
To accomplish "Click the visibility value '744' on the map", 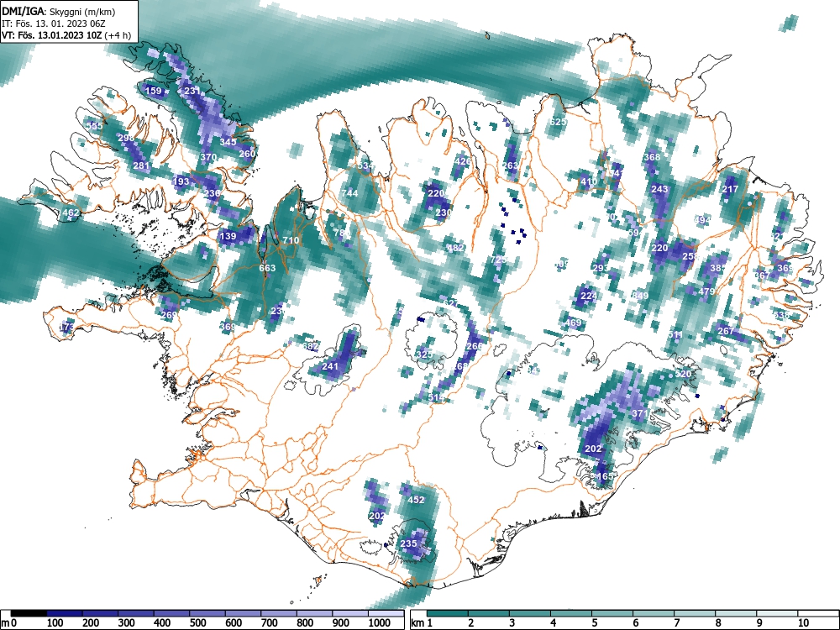I will point(349,193).
